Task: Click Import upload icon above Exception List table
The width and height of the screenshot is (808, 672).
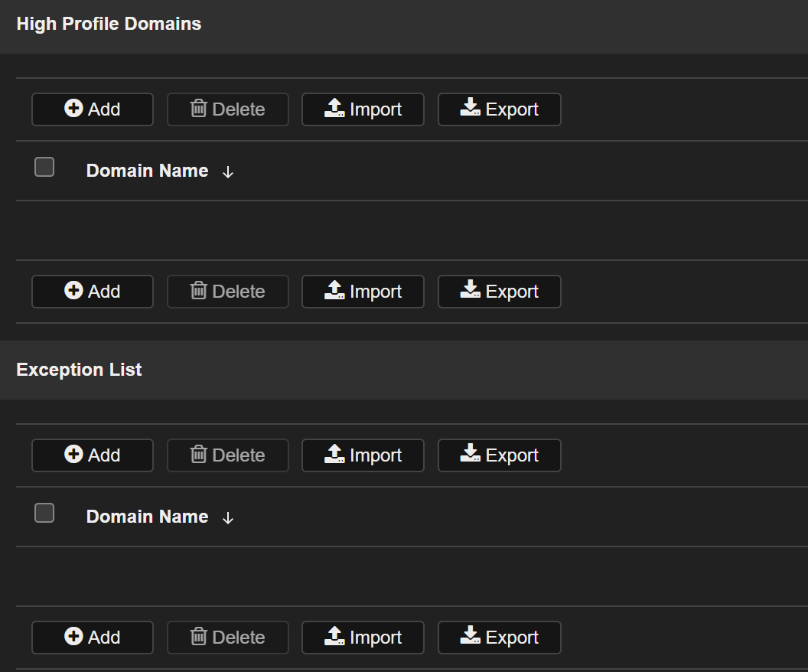Action: point(334,455)
